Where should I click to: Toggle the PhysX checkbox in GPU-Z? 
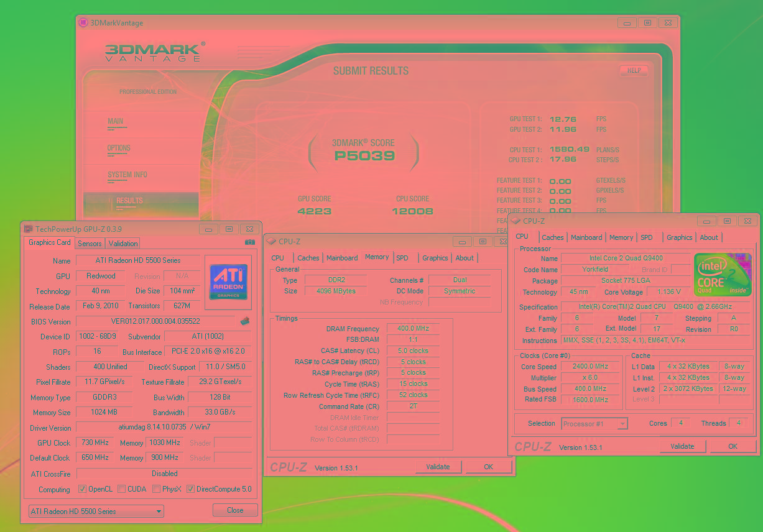(157, 489)
